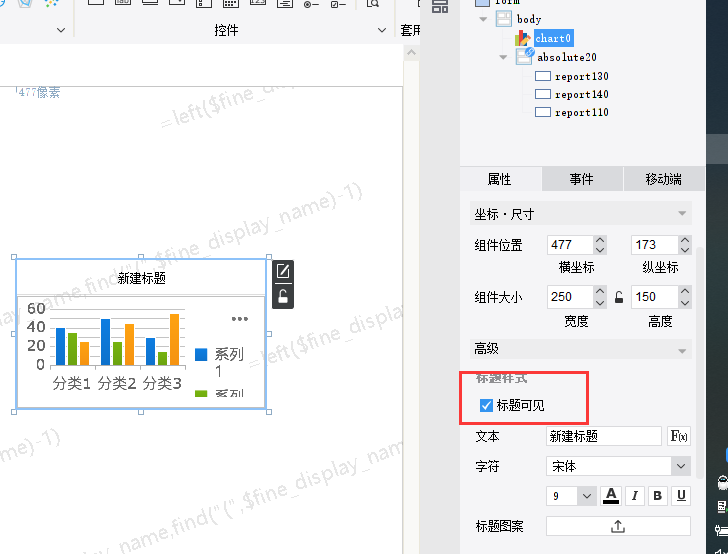
Task: Collapse the body node in component tree
Action: tap(483, 20)
